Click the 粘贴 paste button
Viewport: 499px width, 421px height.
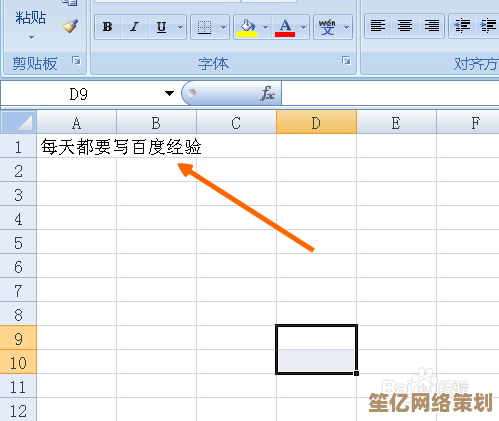click(x=30, y=17)
